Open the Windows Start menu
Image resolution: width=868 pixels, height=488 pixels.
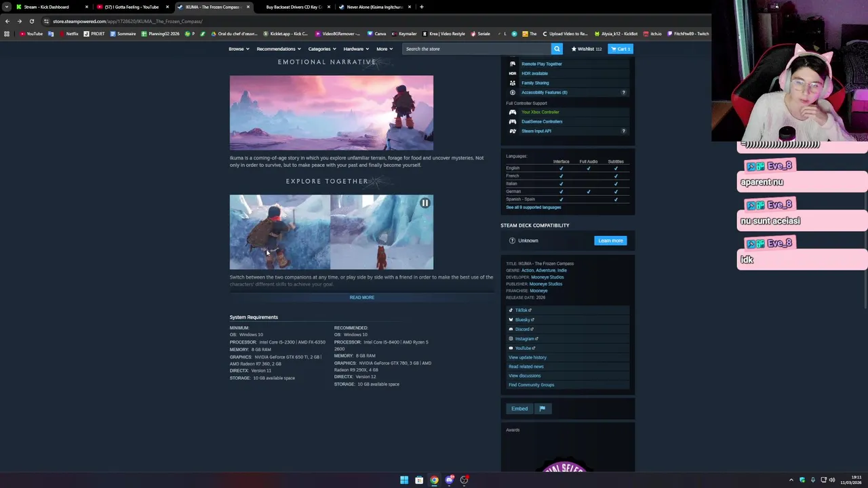pos(404,480)
